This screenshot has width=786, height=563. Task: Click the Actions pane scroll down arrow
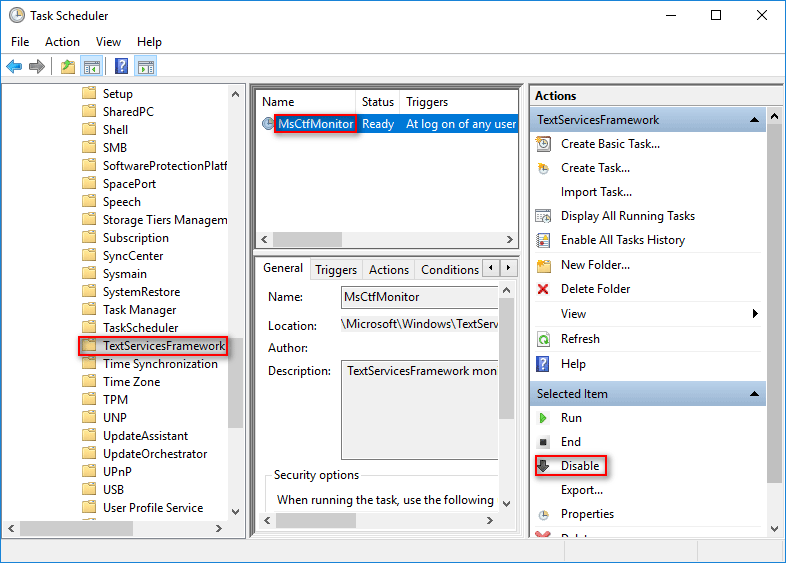pos(774,528)
